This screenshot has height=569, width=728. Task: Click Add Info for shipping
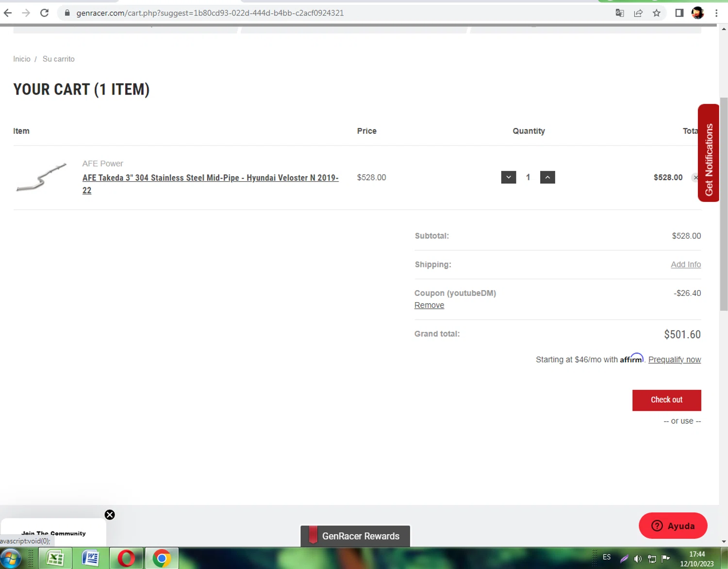click(686, 264)
